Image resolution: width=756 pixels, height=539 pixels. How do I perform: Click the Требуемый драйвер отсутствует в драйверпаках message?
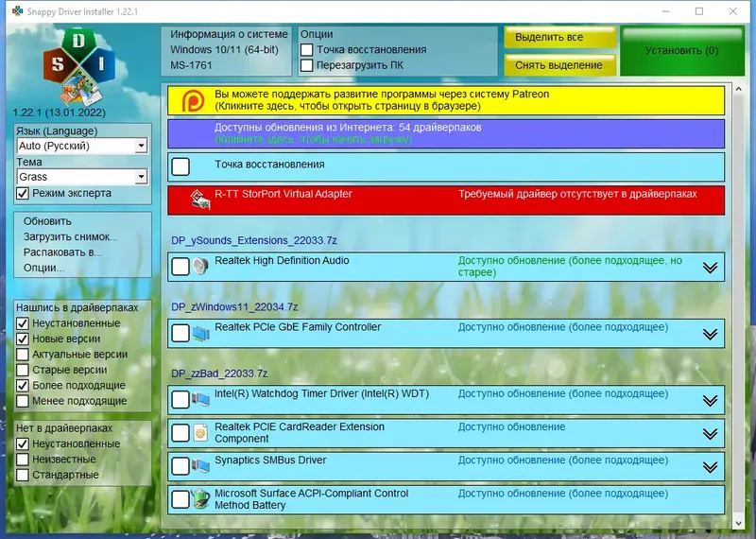pos(577,194)
